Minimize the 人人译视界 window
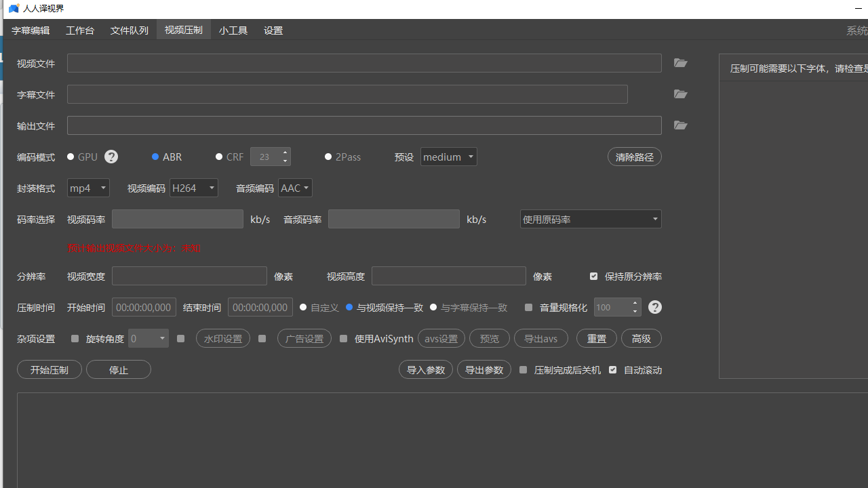This screenshot has height=488, width=868. 859,9
